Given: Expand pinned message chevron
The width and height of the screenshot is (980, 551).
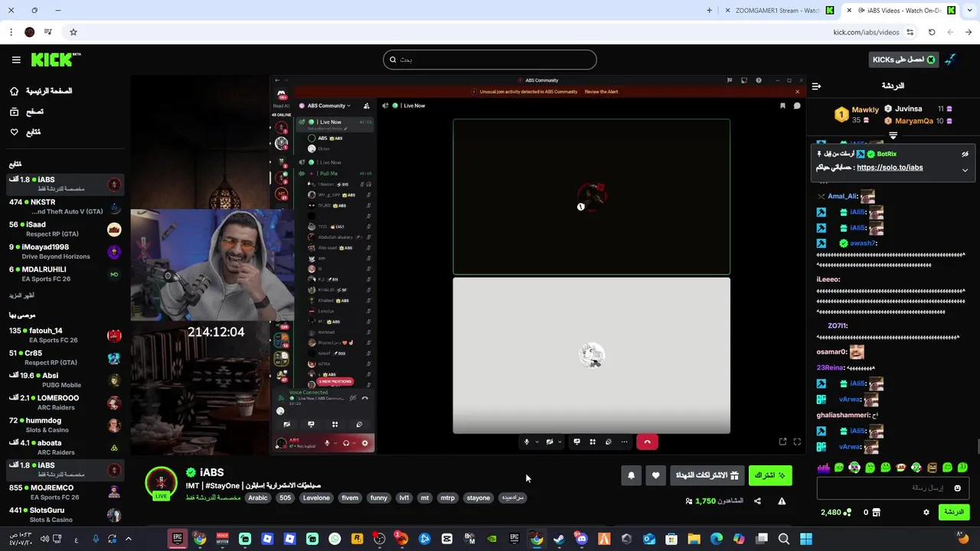Looking at the screenshot, I should [x=965, y=170].
